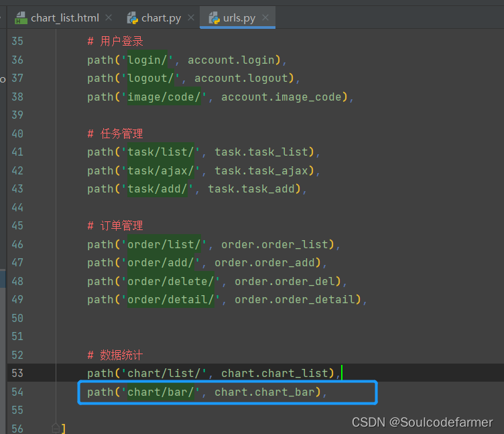This screenshot has width=504, height=434.
Task: Click chart.chart_list on line 53
Action: (x=275, y=373)
